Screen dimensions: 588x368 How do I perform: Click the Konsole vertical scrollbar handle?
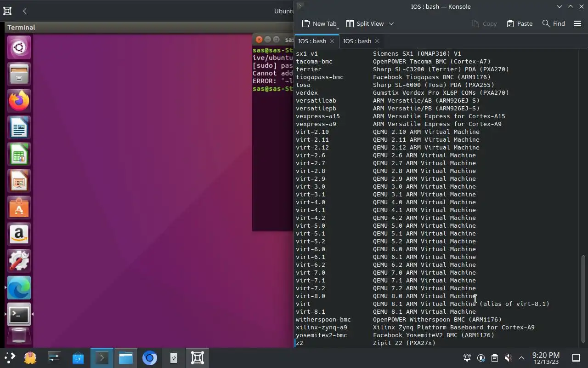(x=584, y=299)
